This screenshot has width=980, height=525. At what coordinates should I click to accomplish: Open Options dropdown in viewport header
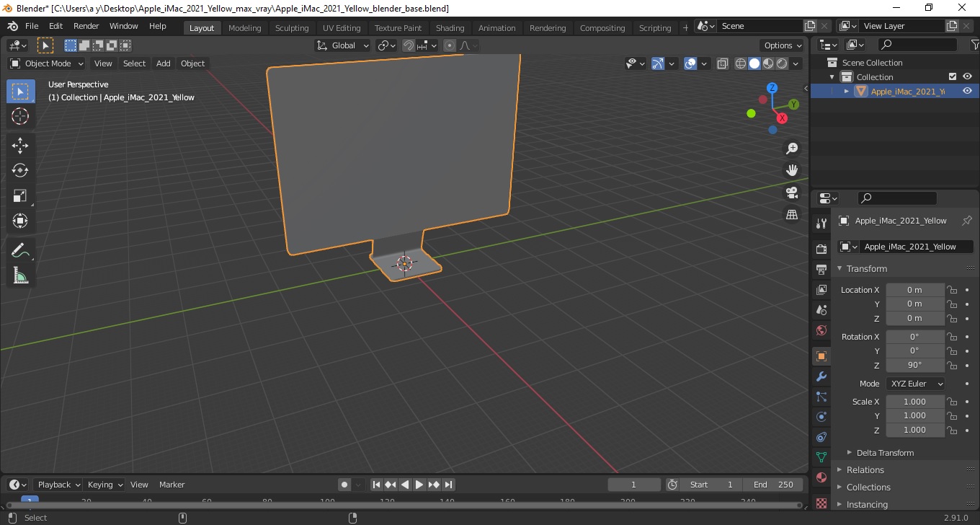point(783,45)
